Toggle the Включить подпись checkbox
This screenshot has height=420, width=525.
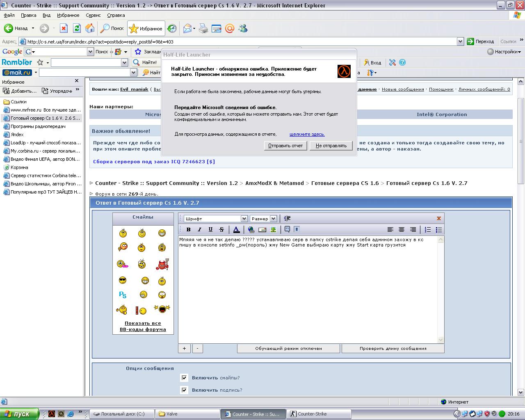(x=184, y=390)
